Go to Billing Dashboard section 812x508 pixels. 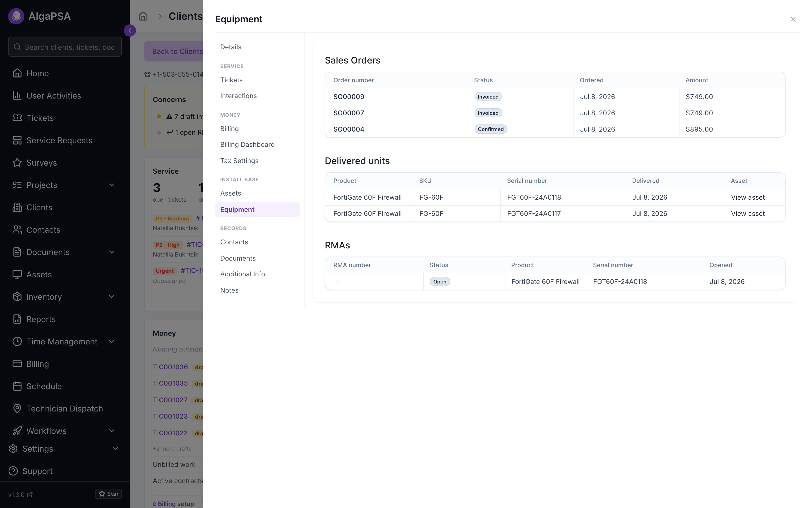tap(257, 145)
